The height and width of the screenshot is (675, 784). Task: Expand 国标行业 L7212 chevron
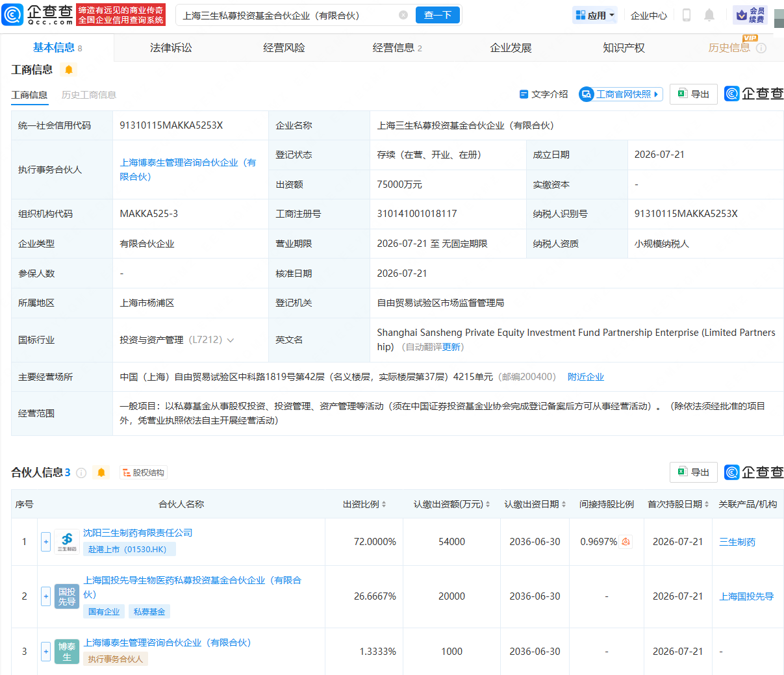tap(231, 340)
